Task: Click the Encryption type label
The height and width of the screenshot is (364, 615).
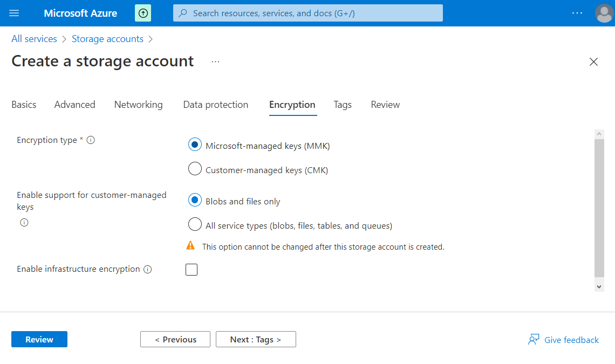Action: pyautogui.click(x=47, y=140)
